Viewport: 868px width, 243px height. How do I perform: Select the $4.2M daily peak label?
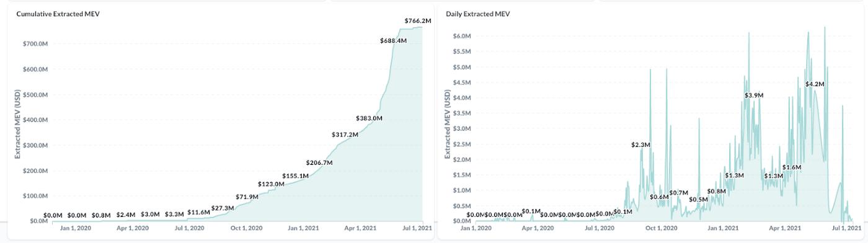tap(815, 84)
